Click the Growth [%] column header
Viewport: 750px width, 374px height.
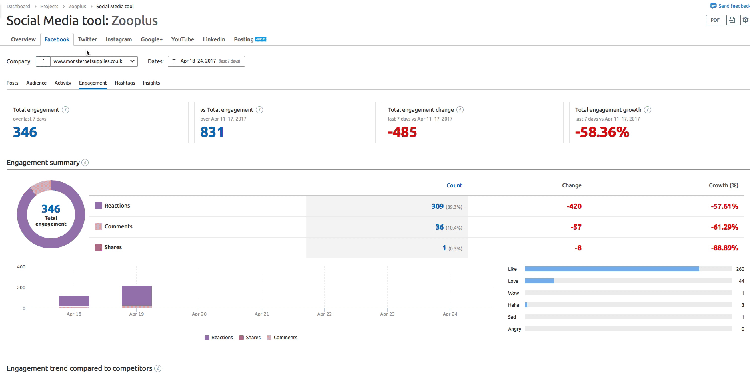(723, 185)
